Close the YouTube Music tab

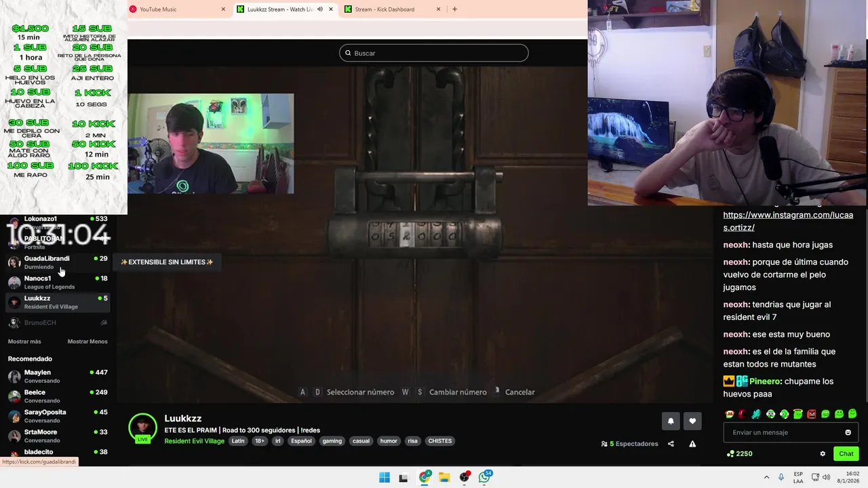[x=223, y=9]
